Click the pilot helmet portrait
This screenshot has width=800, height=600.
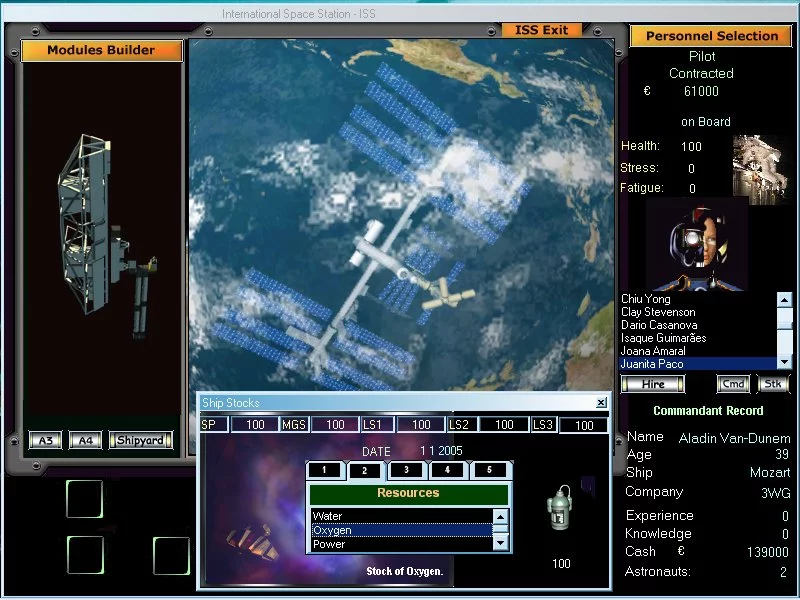(x=697, y=245)
